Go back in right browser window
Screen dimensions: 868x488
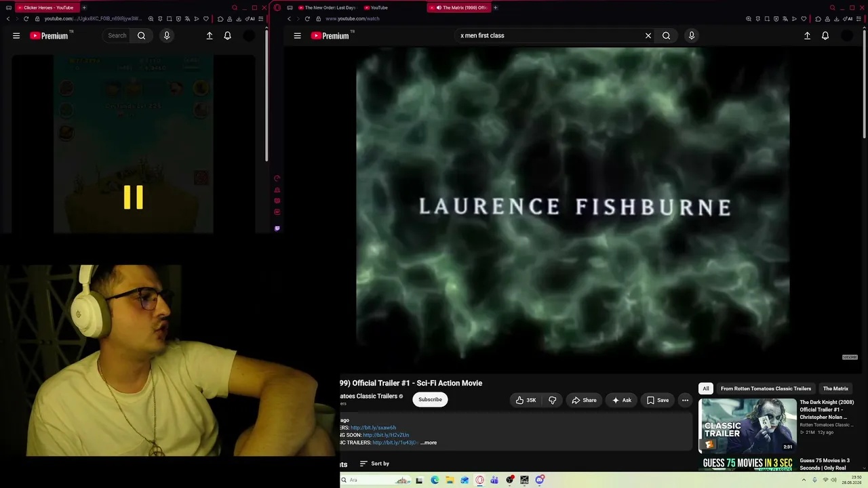tap(289, 19)
